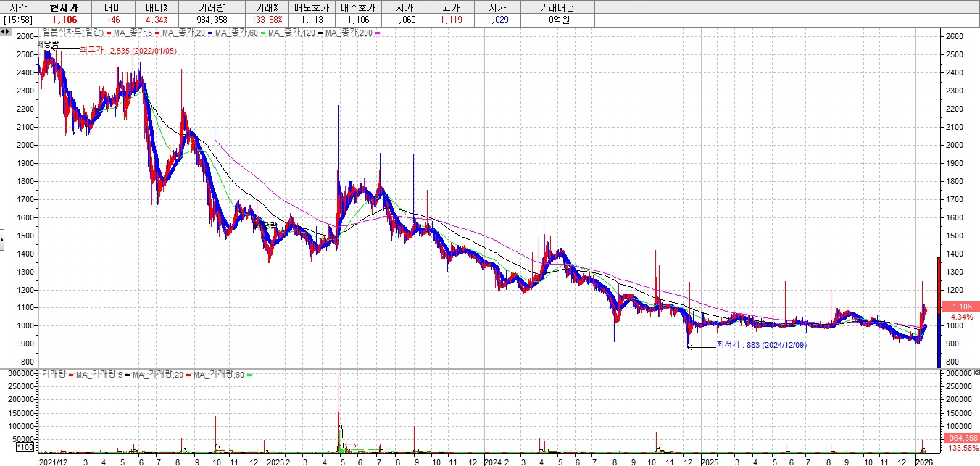This screenshot has height=466, width=980.
Task: Select the 거래량 legend label in volume pane
Action: 54,374
